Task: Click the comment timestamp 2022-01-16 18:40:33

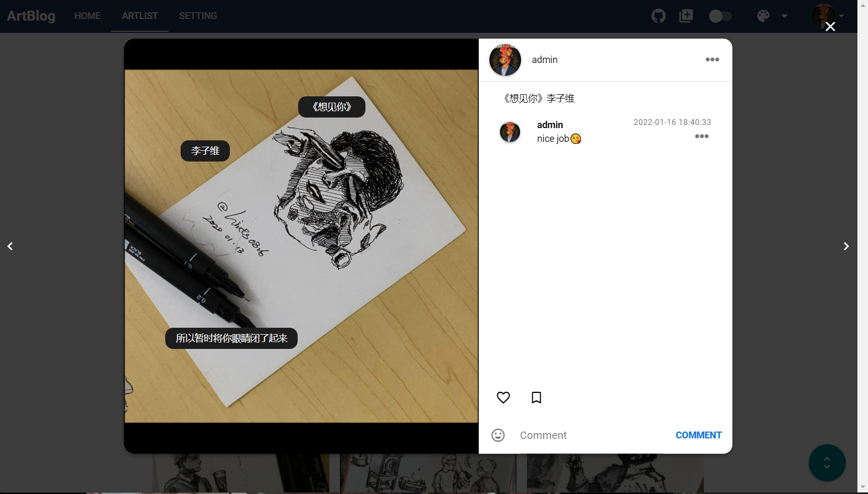Action: 672,122
